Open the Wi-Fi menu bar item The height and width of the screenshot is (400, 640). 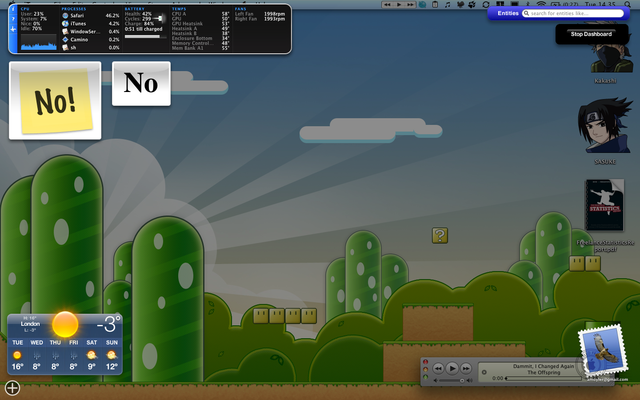pos(541,4)
